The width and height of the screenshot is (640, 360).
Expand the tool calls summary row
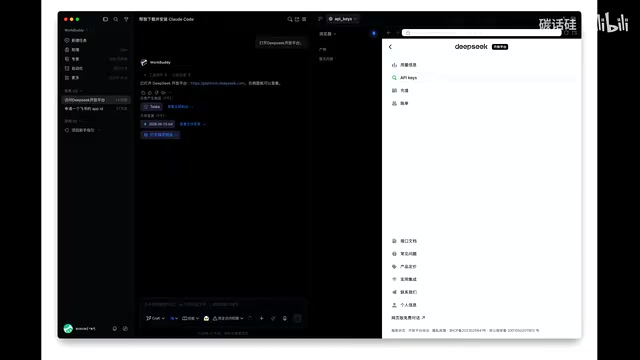click(x=167, y=75)
